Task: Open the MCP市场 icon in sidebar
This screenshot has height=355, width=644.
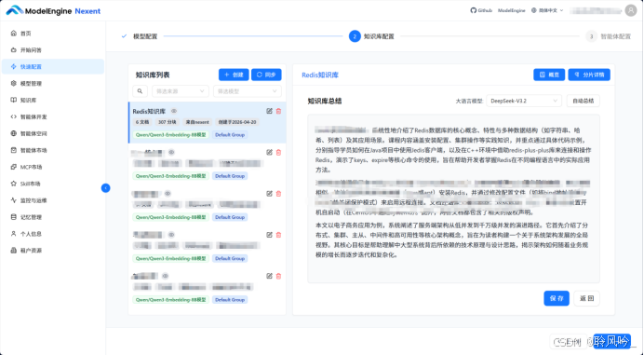Action: click(14, 167)
